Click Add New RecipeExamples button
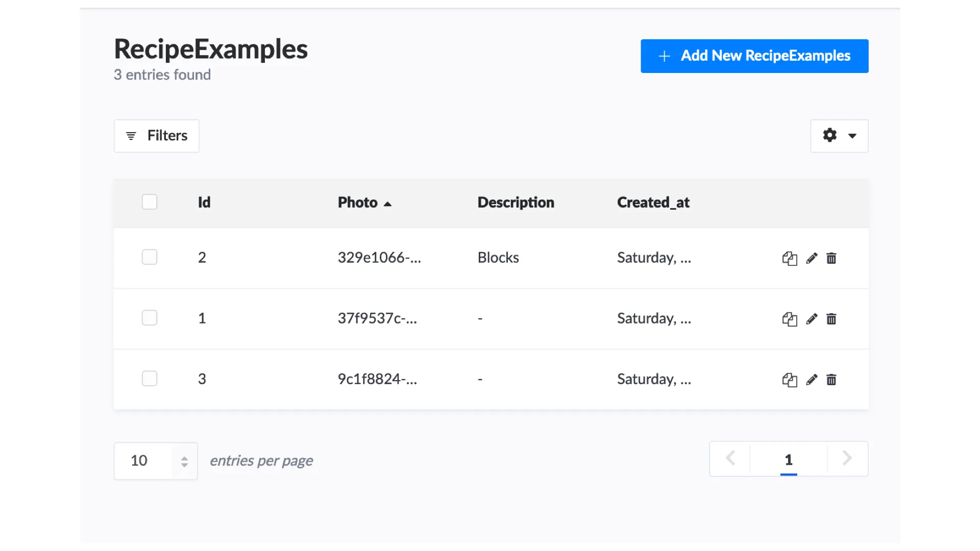This screenshot has height=551, width=980. (754, 56)
